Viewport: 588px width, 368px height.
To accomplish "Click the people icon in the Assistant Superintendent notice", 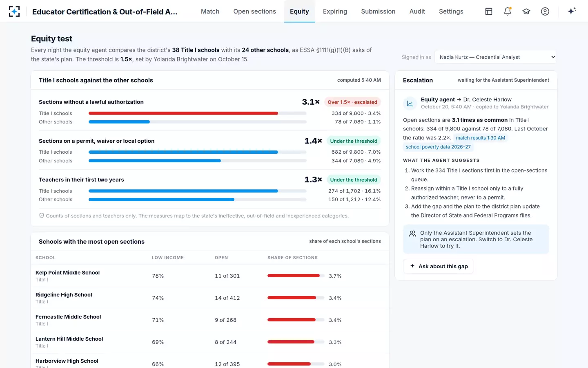I will coord(412,234).
